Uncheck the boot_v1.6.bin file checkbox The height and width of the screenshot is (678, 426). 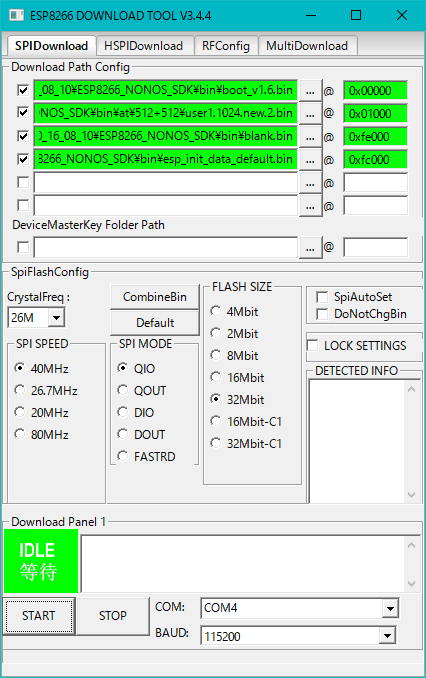coord(23,90)
